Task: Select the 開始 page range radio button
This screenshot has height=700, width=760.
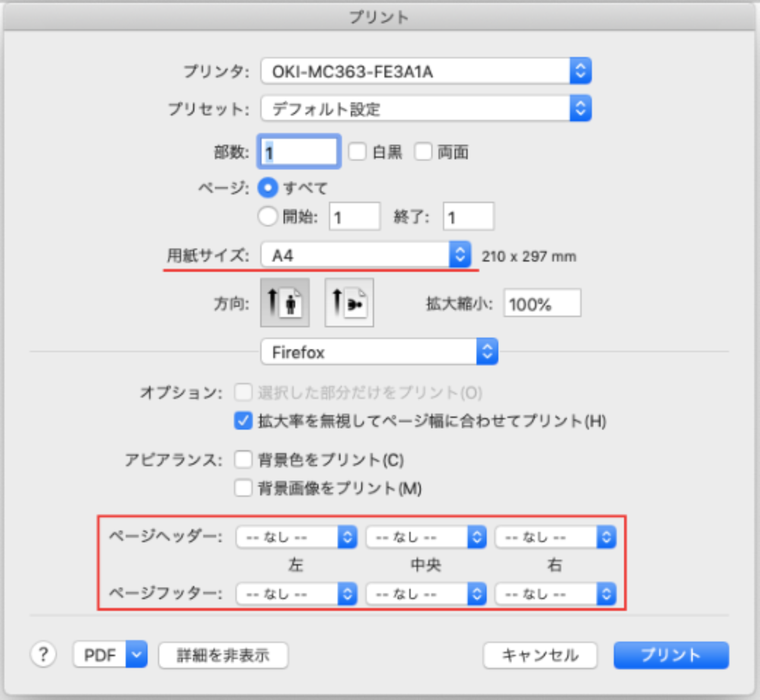Action: tap(268, 217)
